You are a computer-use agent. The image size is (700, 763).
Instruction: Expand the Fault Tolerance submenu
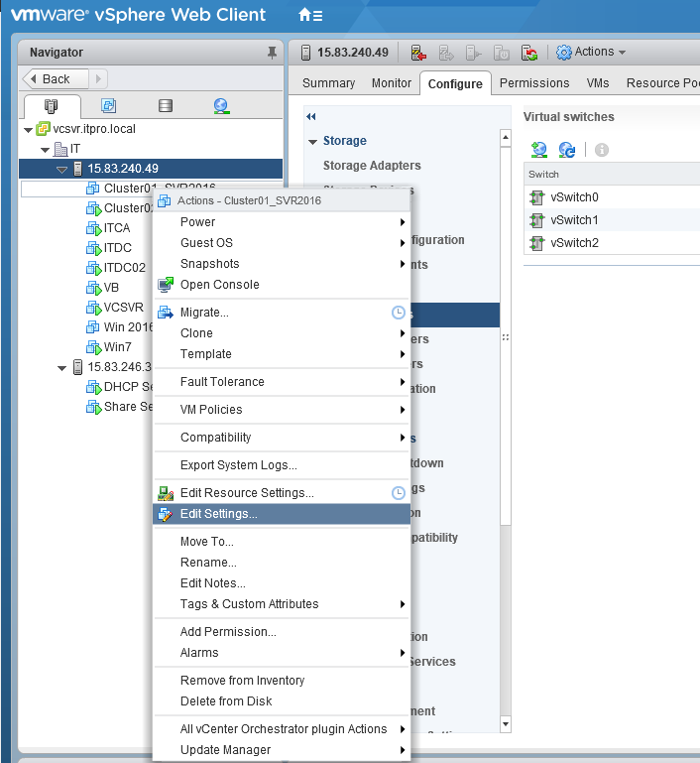pyautogui.click(x=282, y=382)
